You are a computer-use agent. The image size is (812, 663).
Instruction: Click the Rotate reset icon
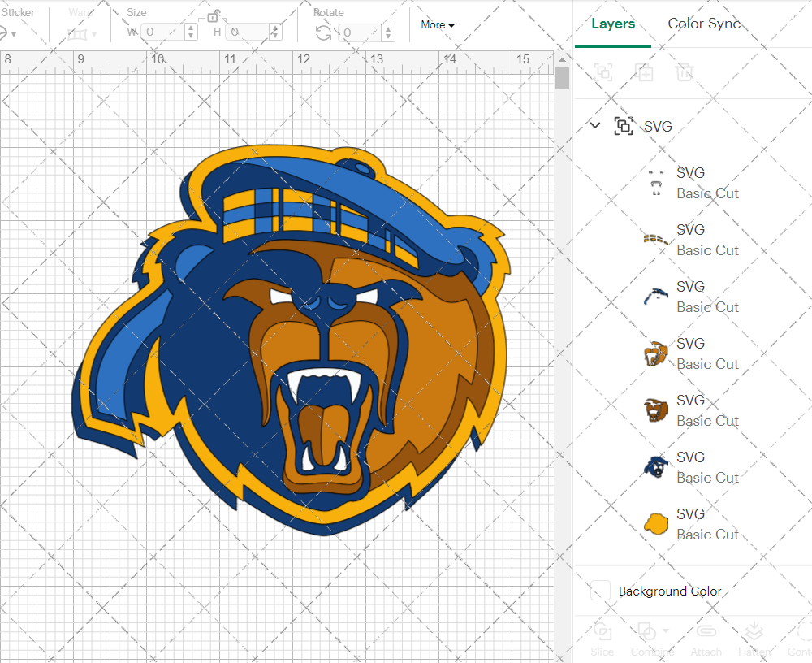point(322,32)
